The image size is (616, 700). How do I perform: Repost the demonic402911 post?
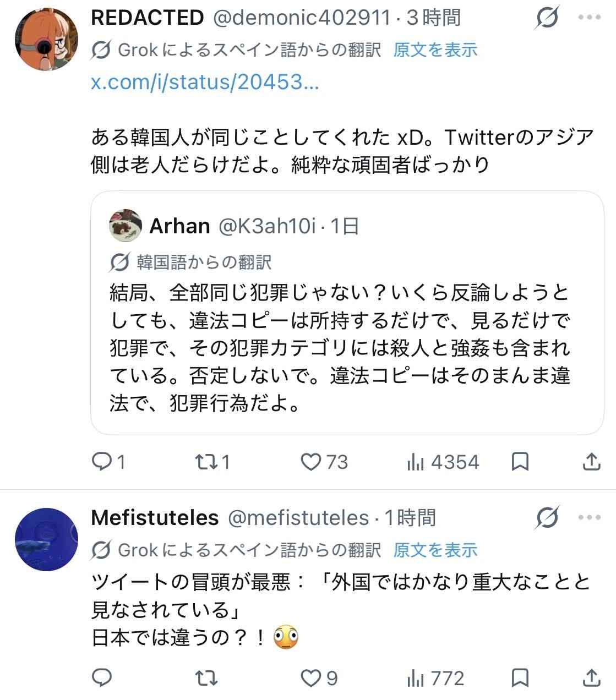[x=206, y=462]
